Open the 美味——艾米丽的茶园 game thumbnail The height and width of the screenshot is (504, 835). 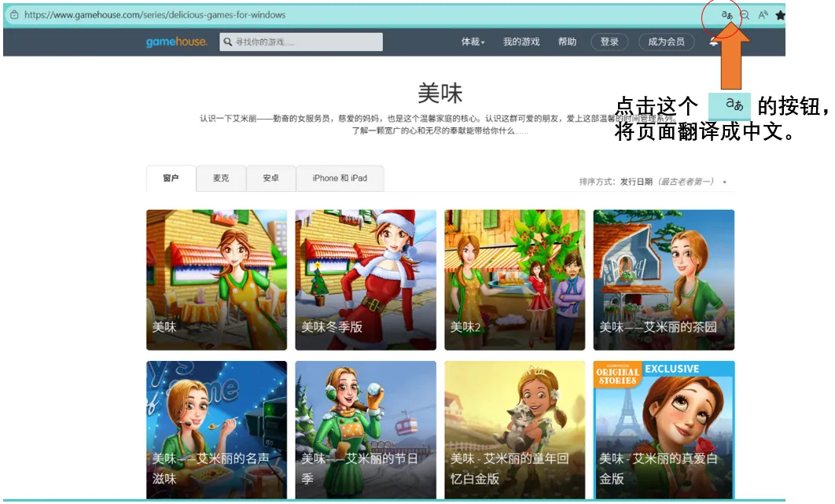(664, 280)
